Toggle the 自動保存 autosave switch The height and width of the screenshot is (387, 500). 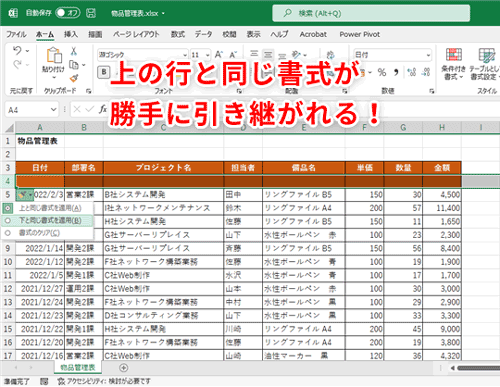tap(68, 13)
